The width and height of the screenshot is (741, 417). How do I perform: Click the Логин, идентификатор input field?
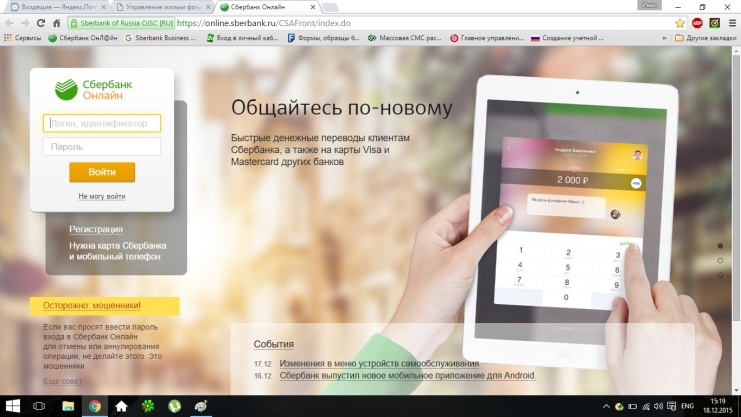(x=102, y=123)
